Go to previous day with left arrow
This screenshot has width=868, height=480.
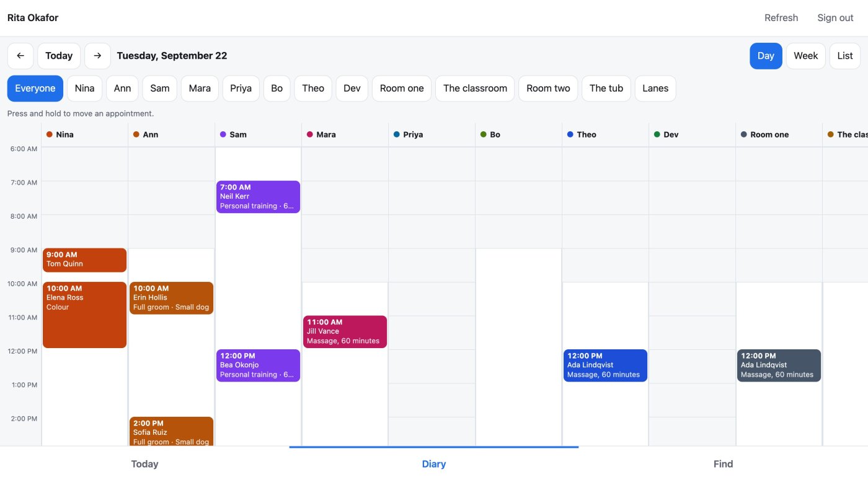[20, 56]
